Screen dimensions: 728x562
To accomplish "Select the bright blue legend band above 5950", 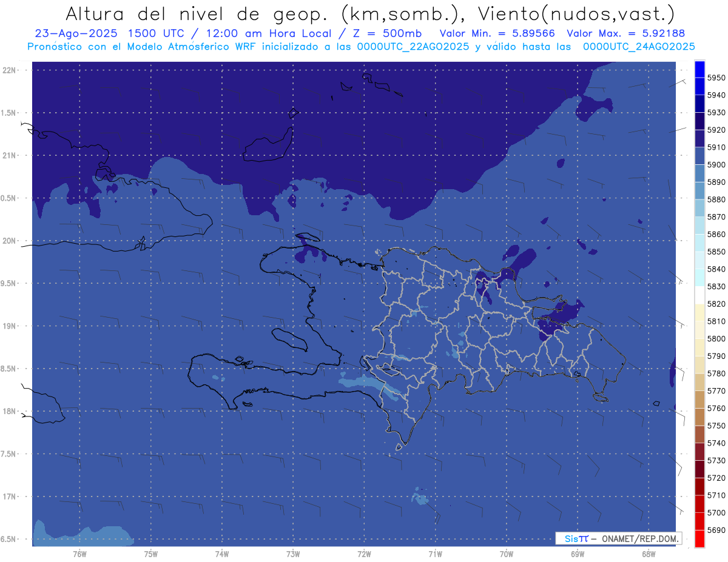I will point(699,69).
